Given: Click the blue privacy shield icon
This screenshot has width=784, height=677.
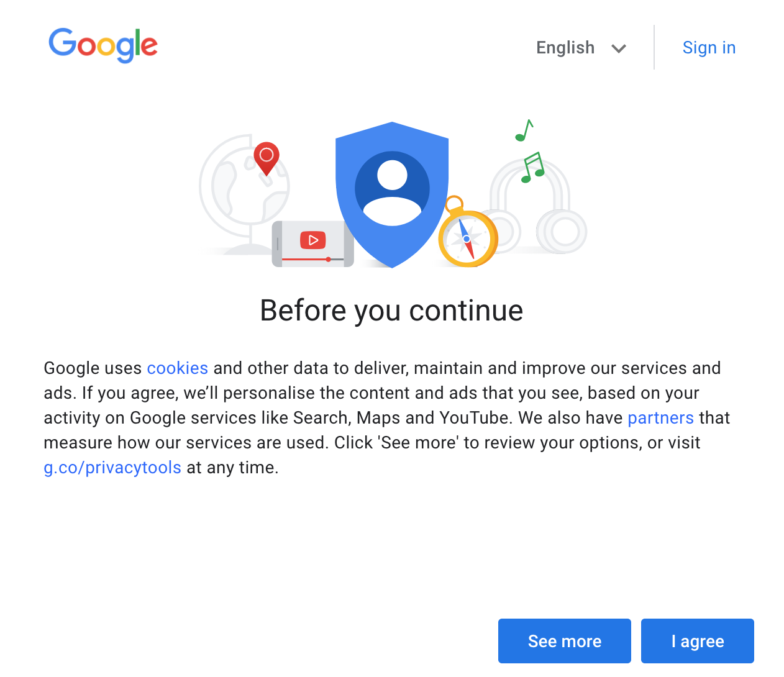Looking at the screenshot, I should (x=391, y=236).
